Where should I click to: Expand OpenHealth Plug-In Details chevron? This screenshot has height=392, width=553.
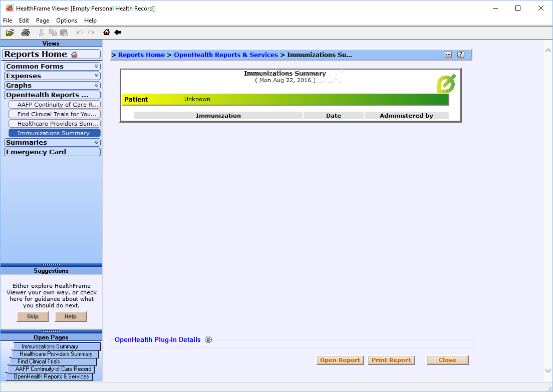(x=208, y=339)
